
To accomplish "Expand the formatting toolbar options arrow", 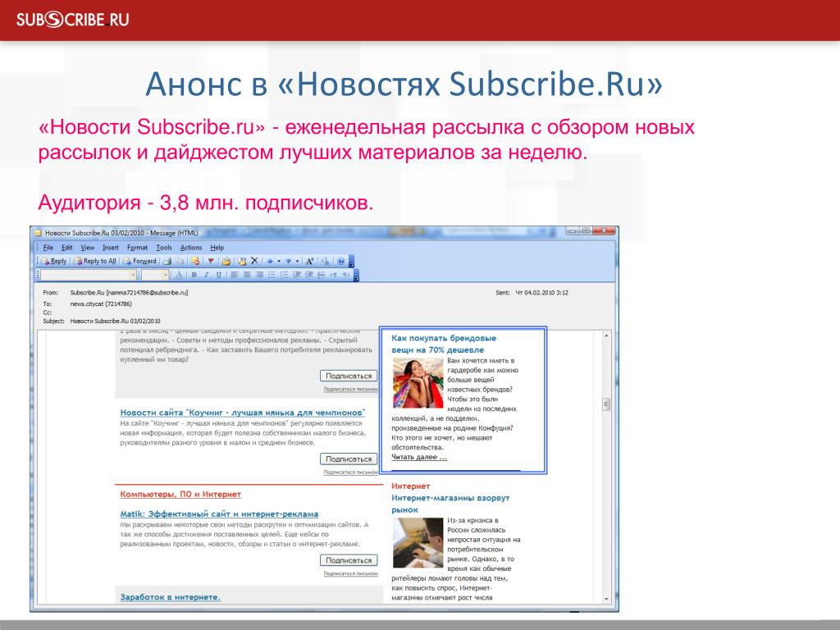I will point(356,276).
